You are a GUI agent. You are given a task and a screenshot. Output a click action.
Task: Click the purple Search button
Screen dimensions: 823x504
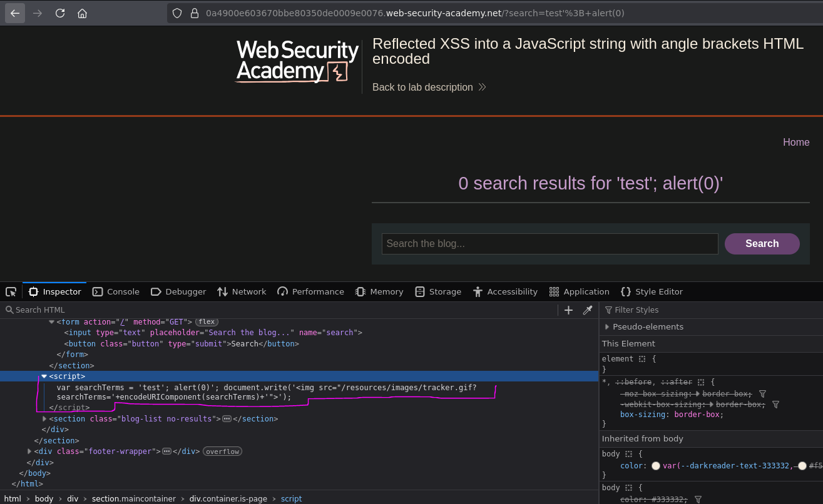762,244
